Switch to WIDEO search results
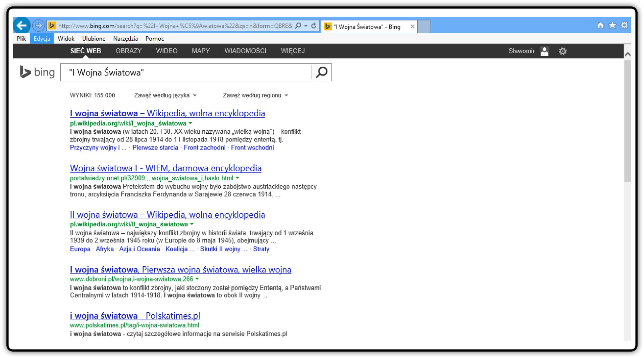 (167, 51)
